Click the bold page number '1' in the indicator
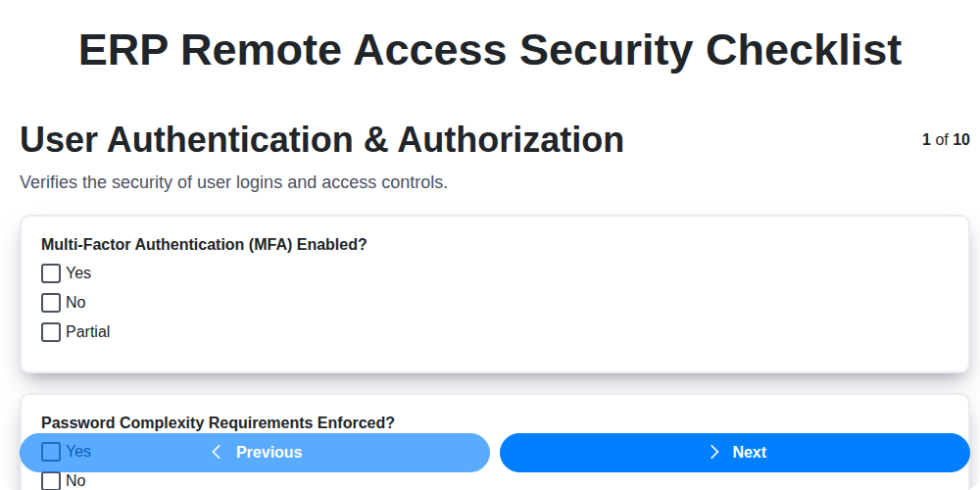 [x=926, y=140]
